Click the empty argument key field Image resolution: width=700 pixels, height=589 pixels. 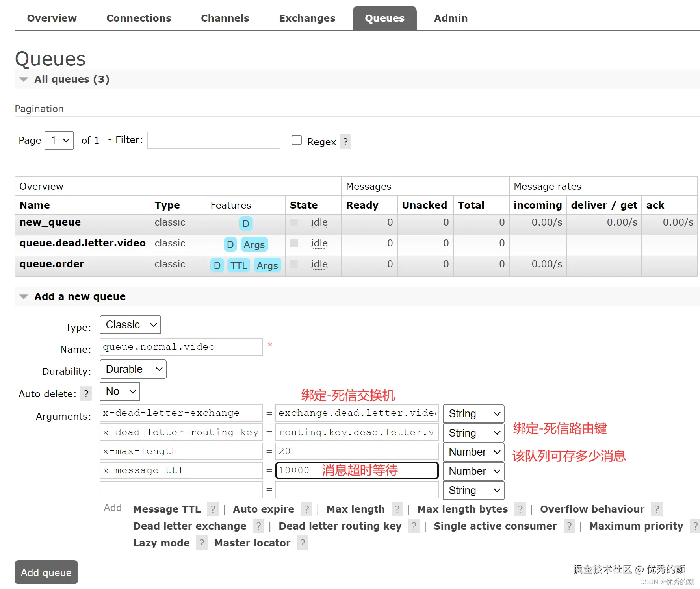tap(181, 490)
